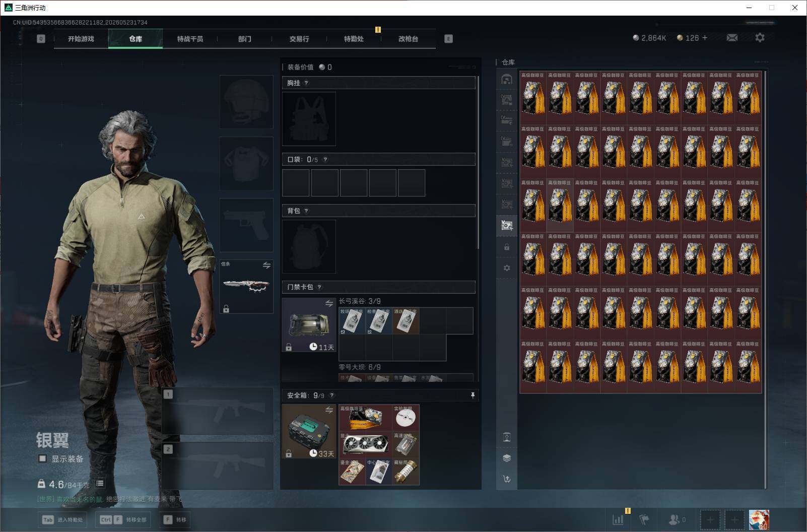The image size is (807, 532).
Task: Click the equipment panel vertical scrollbar
Action: (478, 162)
